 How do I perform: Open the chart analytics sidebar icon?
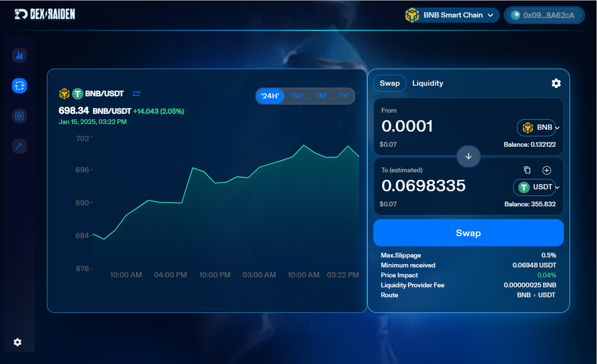pyautogui.click(x=19, y=55)
